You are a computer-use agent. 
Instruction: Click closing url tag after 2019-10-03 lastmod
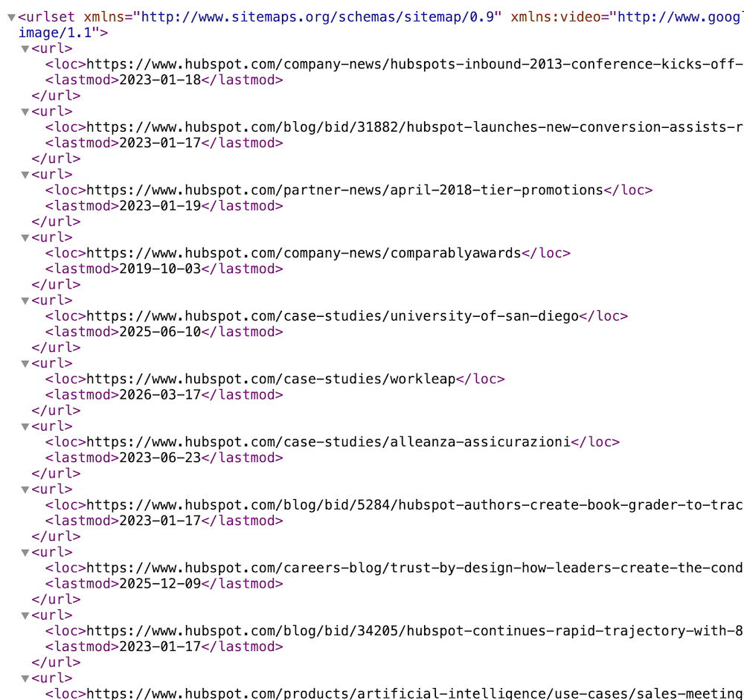[56, 284]
